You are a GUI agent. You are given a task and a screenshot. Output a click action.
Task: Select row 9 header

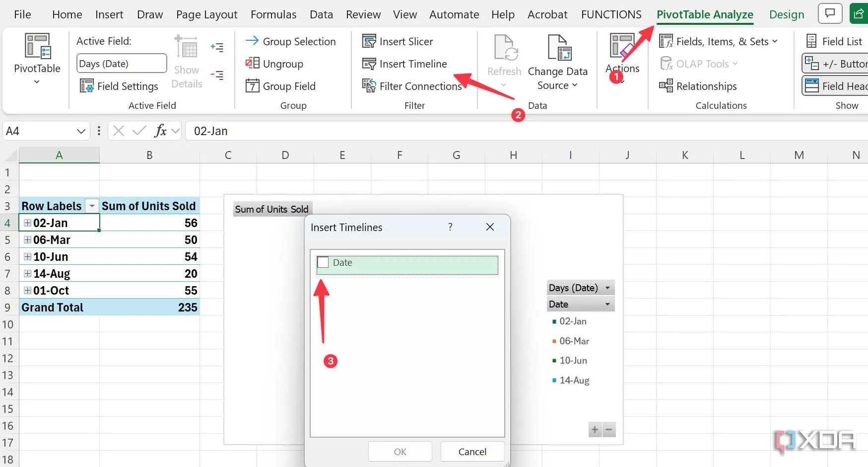point(9,307)
